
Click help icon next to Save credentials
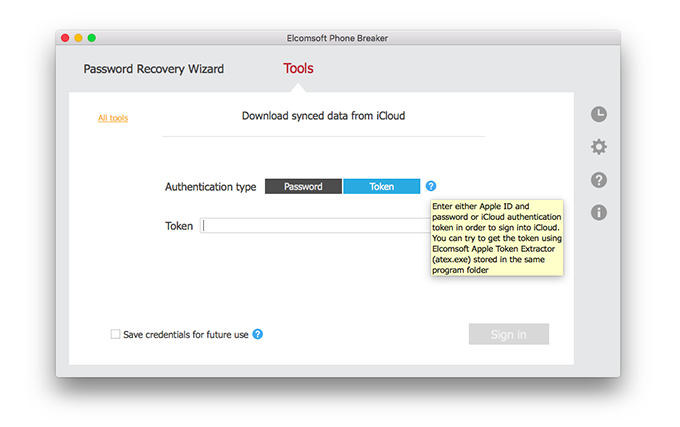coord(258,334)
